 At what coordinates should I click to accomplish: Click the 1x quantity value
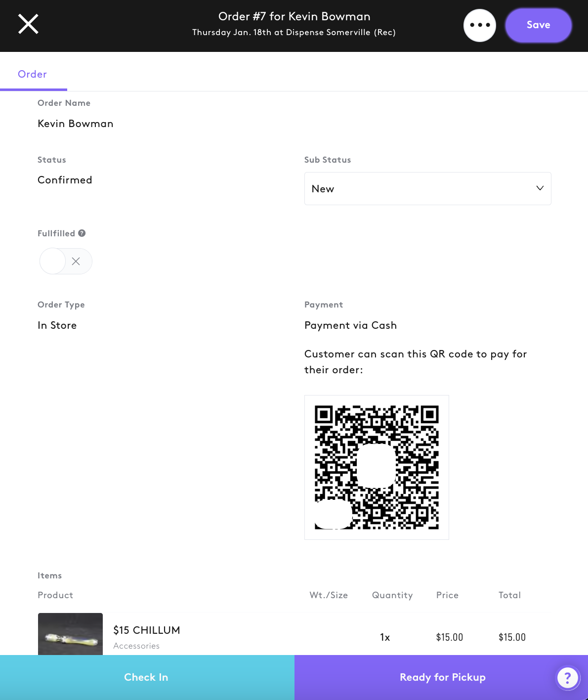tap(385, 637)
